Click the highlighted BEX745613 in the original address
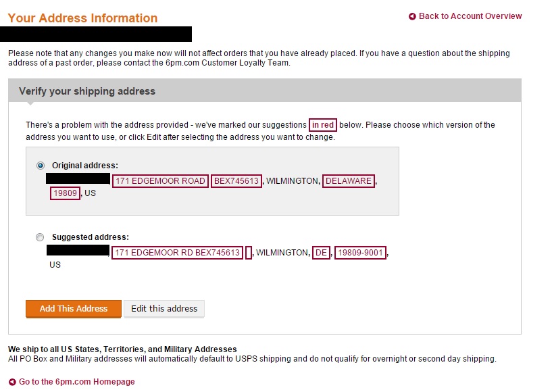The image size is (552, 392). point(236,181)
